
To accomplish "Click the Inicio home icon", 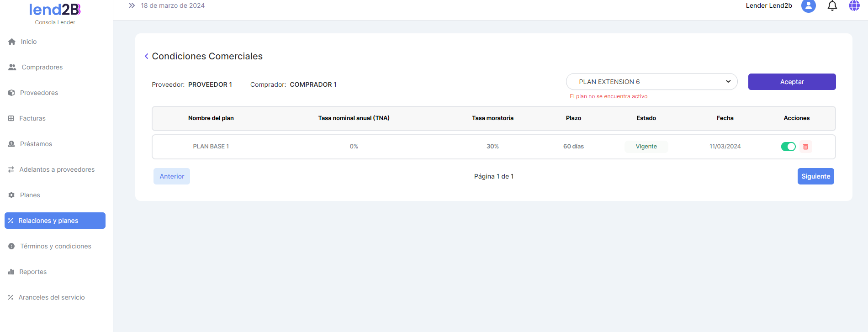I will (12, 42).
